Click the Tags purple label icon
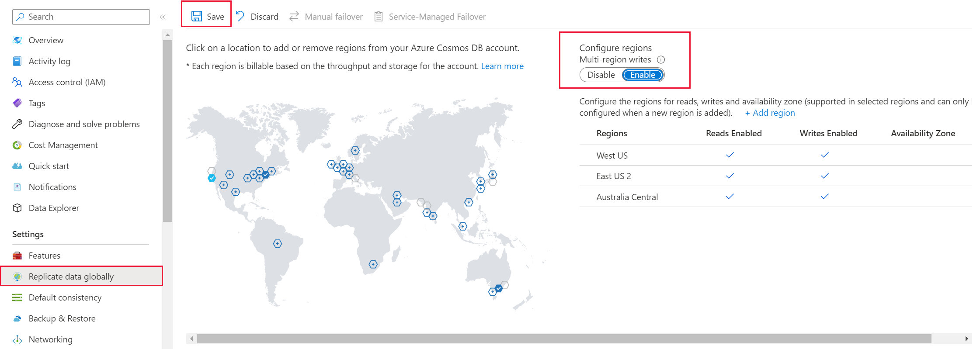The width and height of the screenshot is (980, 349). point(17,103)
